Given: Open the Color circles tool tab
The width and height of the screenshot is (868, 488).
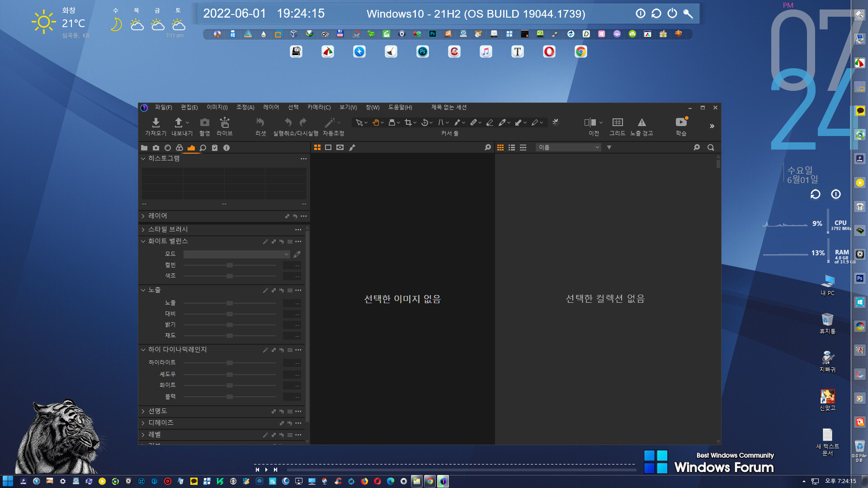Looking at the screenshot, I should pos(179,148).
